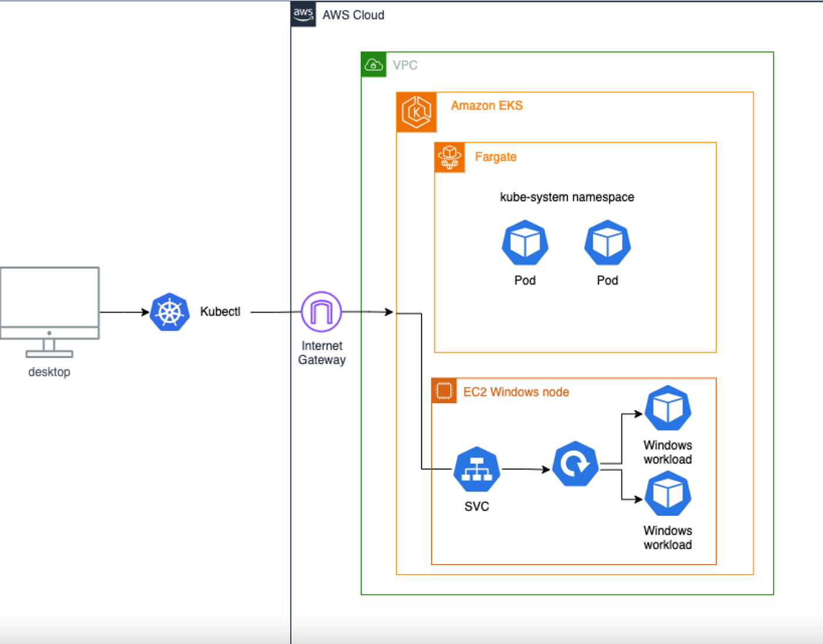The width and height of the screenshot is (823, 644).
Task: Select the upper Windows workload pod icon
Action: [x=668, y=408]
